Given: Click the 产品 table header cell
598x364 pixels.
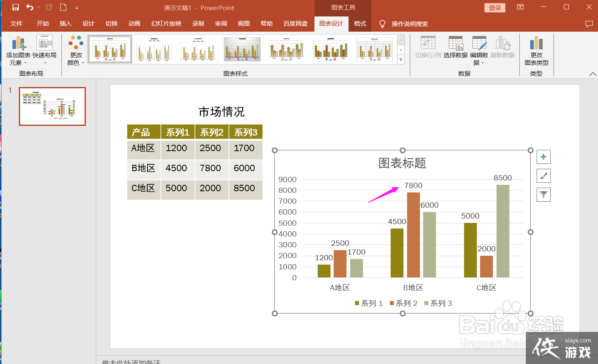Looking at the screenshot, I should point(144,132).
